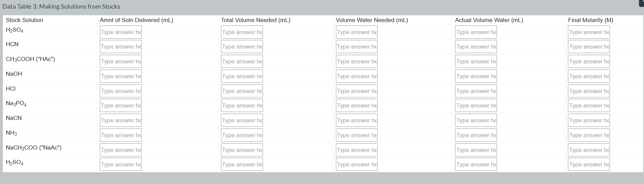This screenshot has width=644, height=184.
Task: Click NaOH Total Volume Needed input
Action: point(242,76)
